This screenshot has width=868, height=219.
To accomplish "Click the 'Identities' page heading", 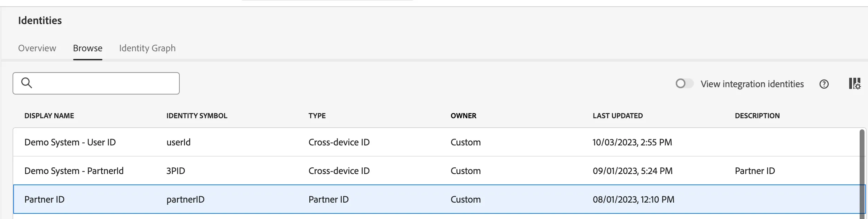I will click(x=40, y=21).
